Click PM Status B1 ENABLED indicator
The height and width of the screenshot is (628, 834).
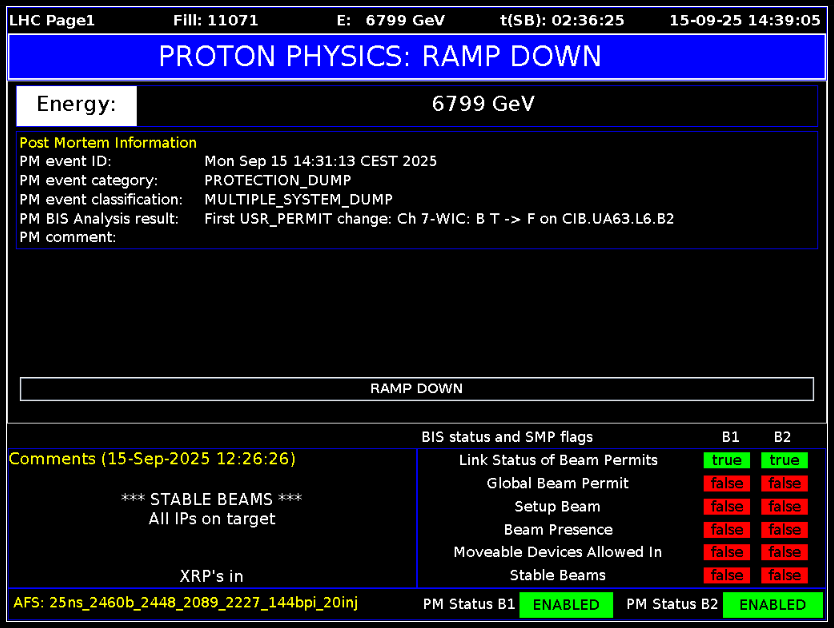coord(566,605)
